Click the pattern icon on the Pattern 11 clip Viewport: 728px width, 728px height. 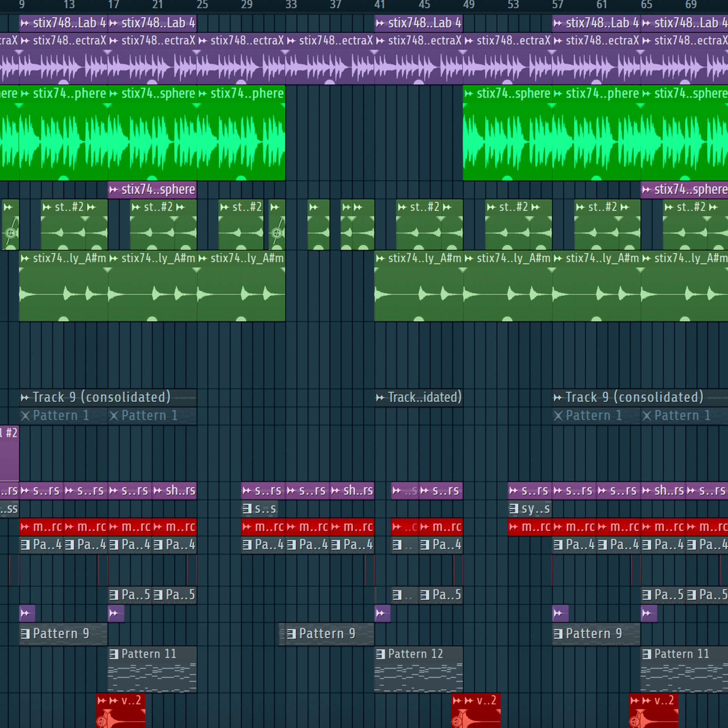113,654
